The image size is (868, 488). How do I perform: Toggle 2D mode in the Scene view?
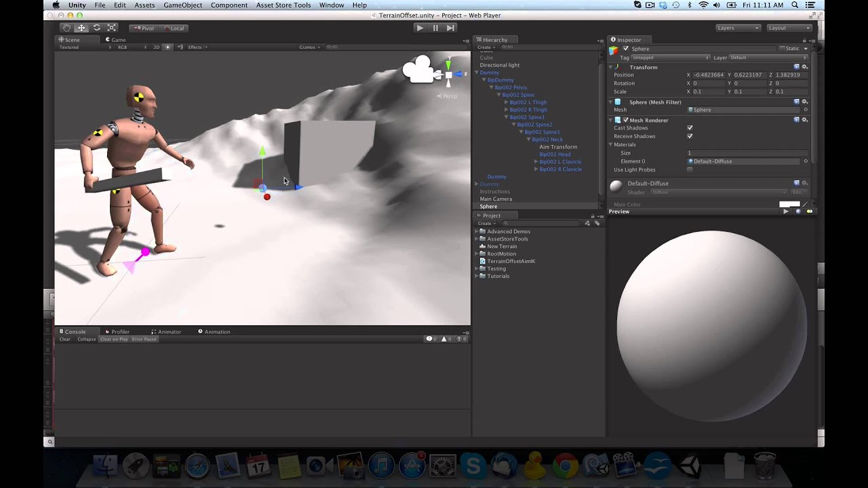coord(156,47)
